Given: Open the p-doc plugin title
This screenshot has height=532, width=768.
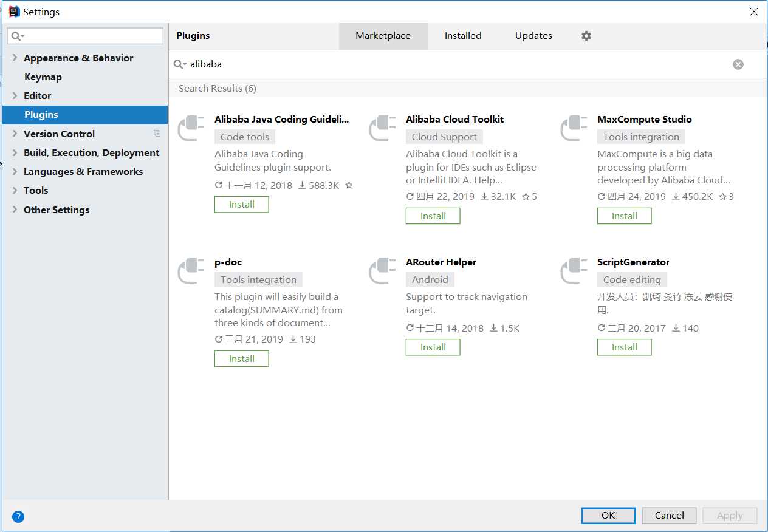Looking at the screenshot, I should 228,262.
